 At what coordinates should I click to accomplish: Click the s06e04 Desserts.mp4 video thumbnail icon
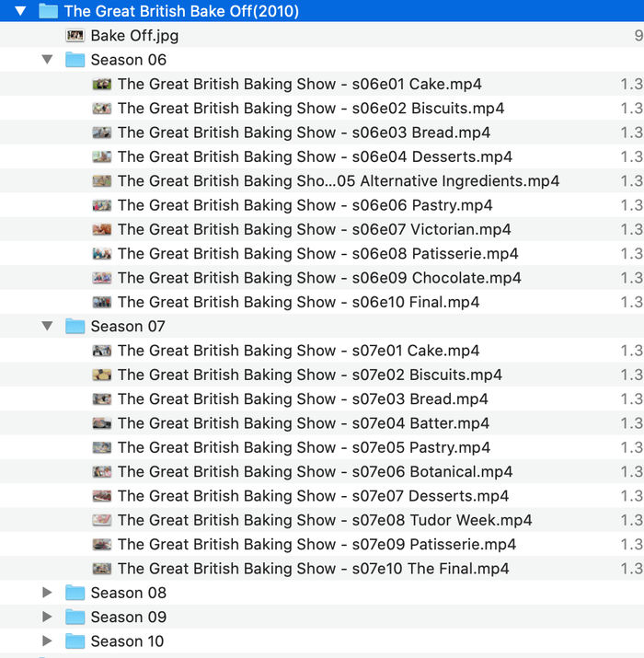[102, 157]
